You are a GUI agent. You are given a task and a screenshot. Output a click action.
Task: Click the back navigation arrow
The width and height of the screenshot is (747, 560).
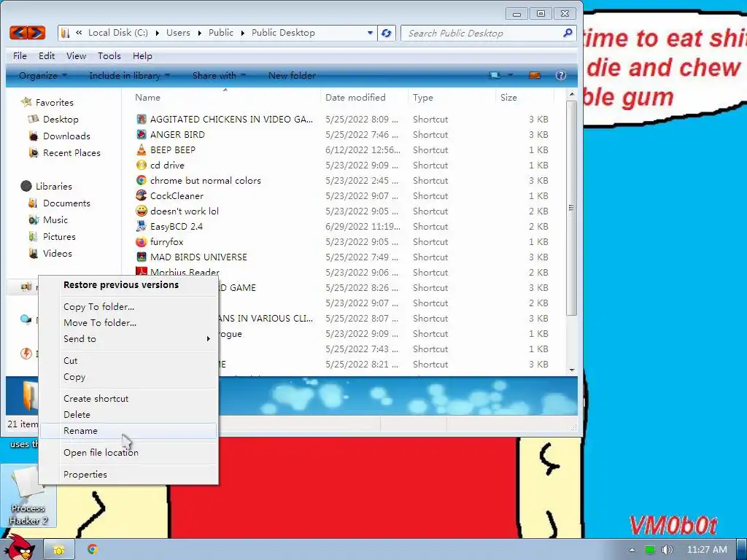[18, 33]
